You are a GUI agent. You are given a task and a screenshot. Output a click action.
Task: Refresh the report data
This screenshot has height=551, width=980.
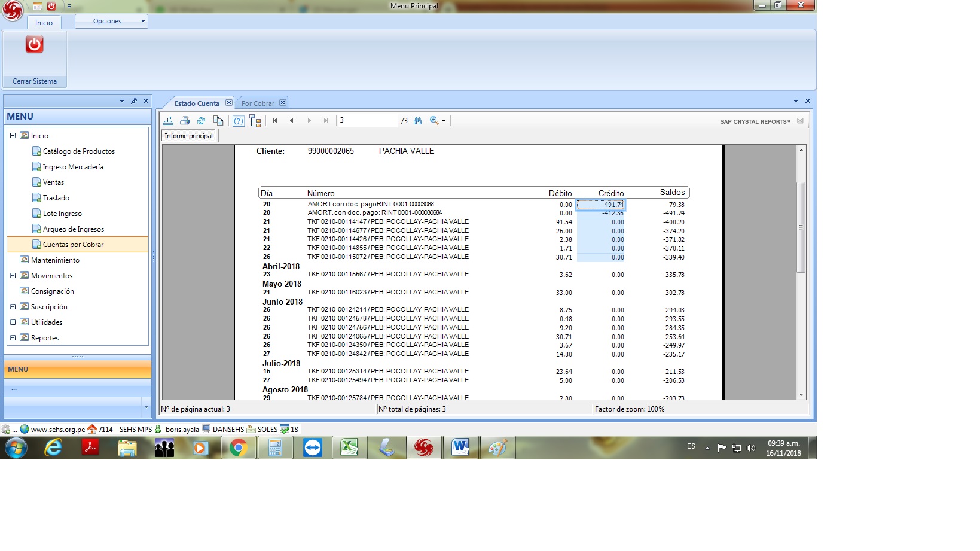(202, 121)
